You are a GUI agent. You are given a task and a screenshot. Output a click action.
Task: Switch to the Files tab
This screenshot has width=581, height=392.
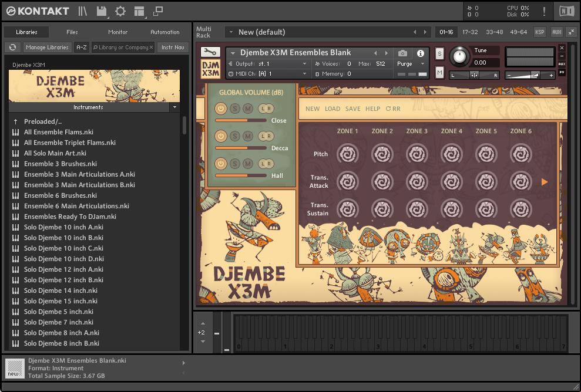[72, 32]
